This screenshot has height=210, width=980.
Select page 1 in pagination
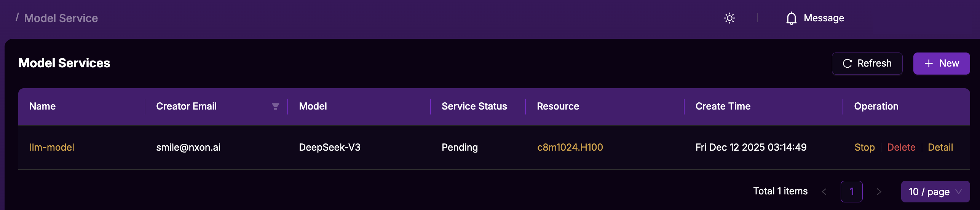(x=851, y=191)
